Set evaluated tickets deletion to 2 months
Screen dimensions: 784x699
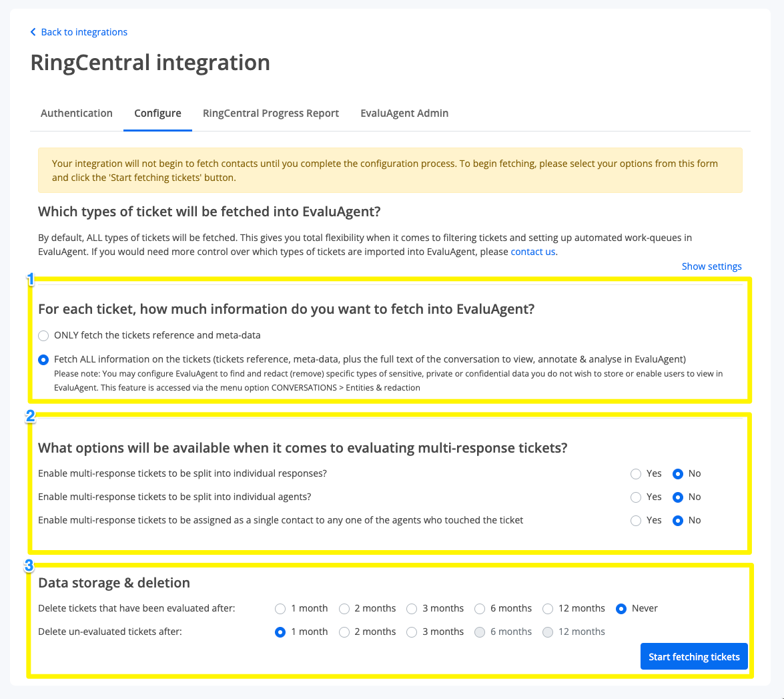(x=344, y=609)
